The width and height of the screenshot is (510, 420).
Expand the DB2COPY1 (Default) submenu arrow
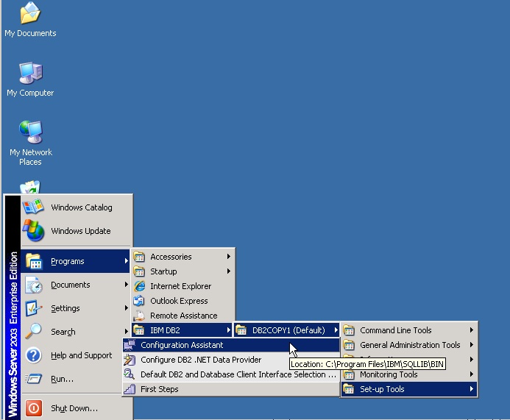pos(336,330)
